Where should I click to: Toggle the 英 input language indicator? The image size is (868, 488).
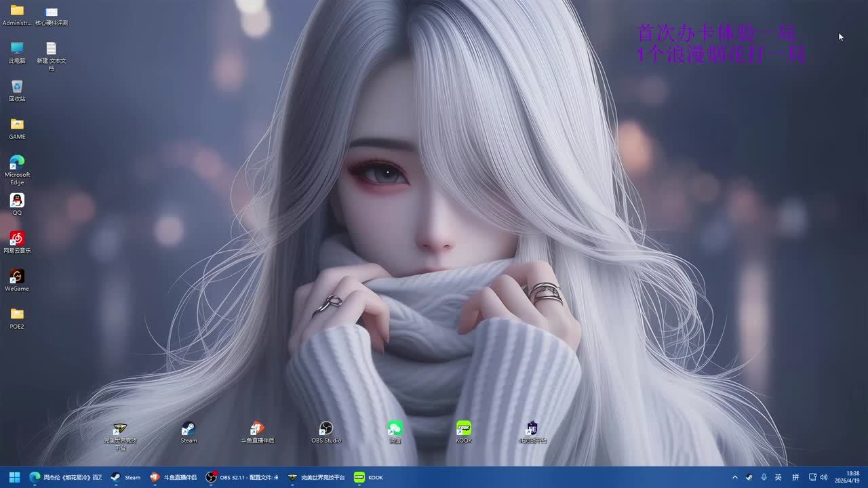pyautogui.click(x=778, y=477)
